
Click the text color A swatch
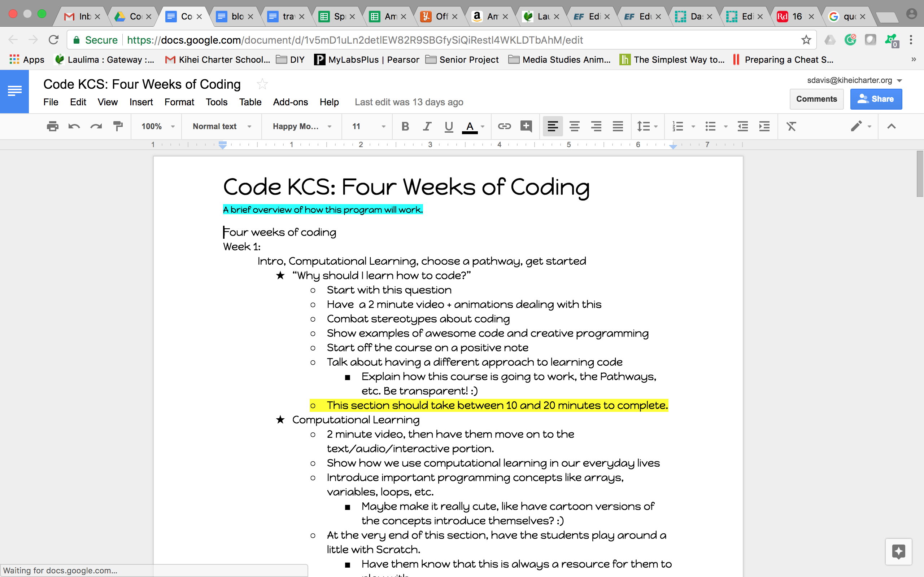[x=470, y=126]
